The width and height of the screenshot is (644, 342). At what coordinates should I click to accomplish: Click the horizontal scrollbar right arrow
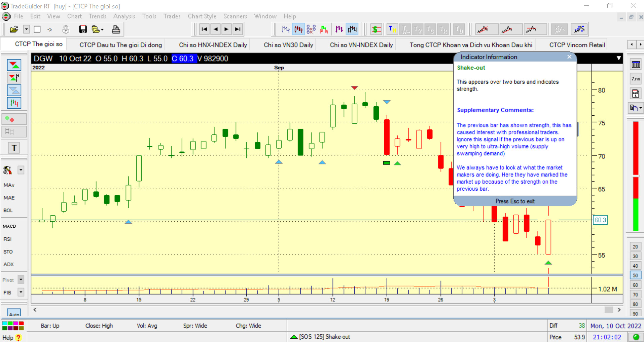619,310
